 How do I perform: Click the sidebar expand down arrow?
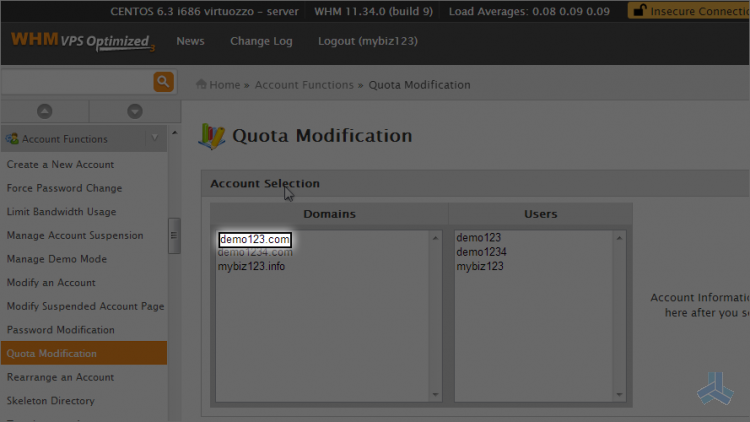pyautogui.click(x=135, y=111)
